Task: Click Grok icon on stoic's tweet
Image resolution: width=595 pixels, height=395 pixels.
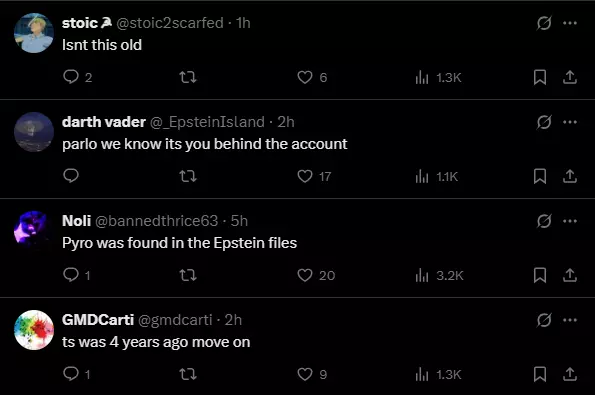Action: tap(544, 23)
